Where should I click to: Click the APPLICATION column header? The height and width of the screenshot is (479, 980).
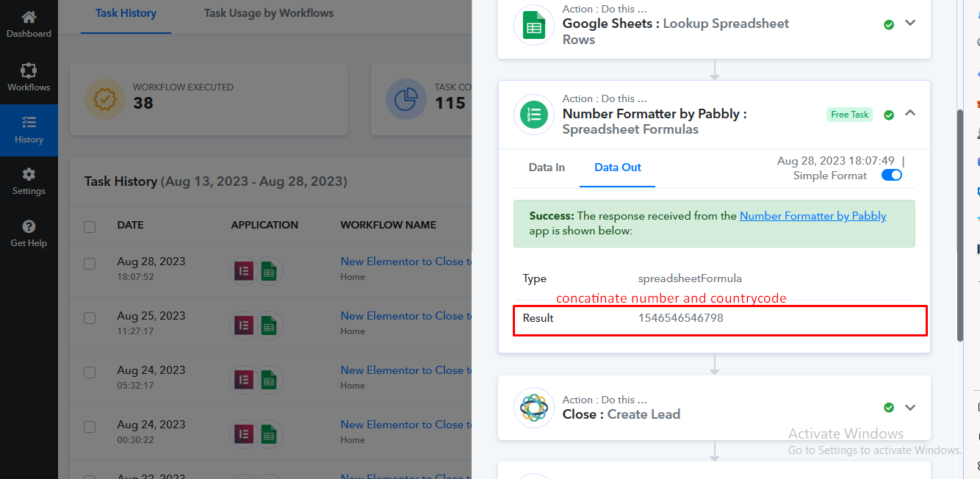[264, 225]
